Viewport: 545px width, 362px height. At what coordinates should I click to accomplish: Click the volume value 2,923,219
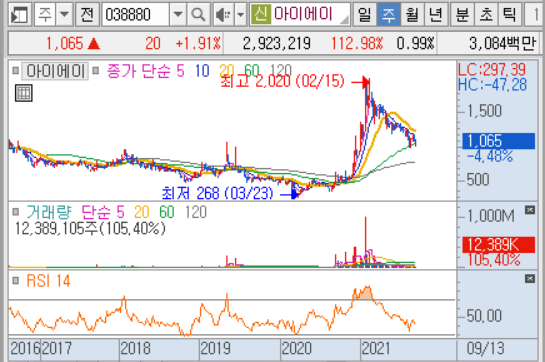pos(277,44)
